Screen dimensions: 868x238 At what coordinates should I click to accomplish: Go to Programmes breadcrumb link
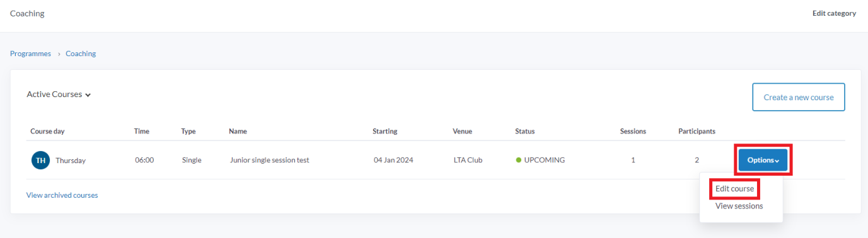click(30, 54)
